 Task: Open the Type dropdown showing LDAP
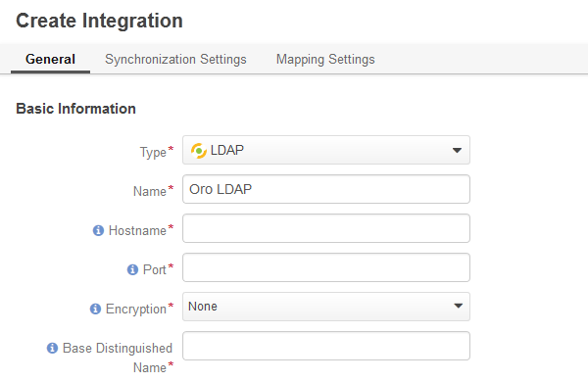pos(326,150)
